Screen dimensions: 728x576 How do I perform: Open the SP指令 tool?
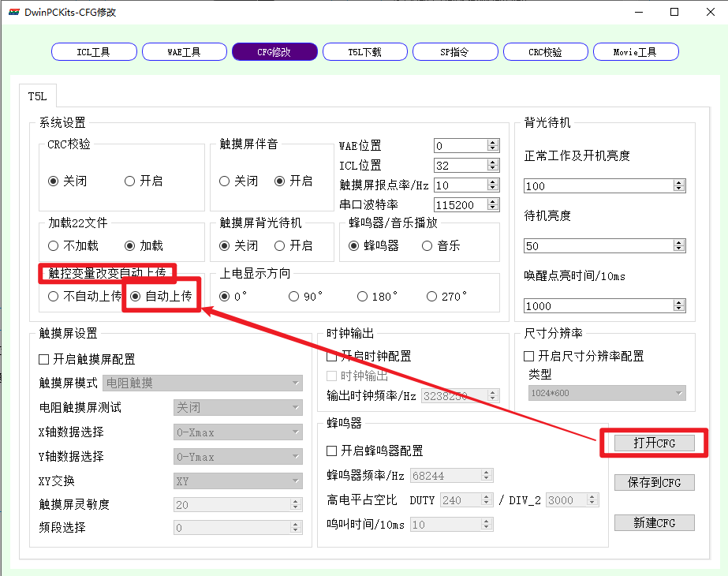tap(455, 51)
